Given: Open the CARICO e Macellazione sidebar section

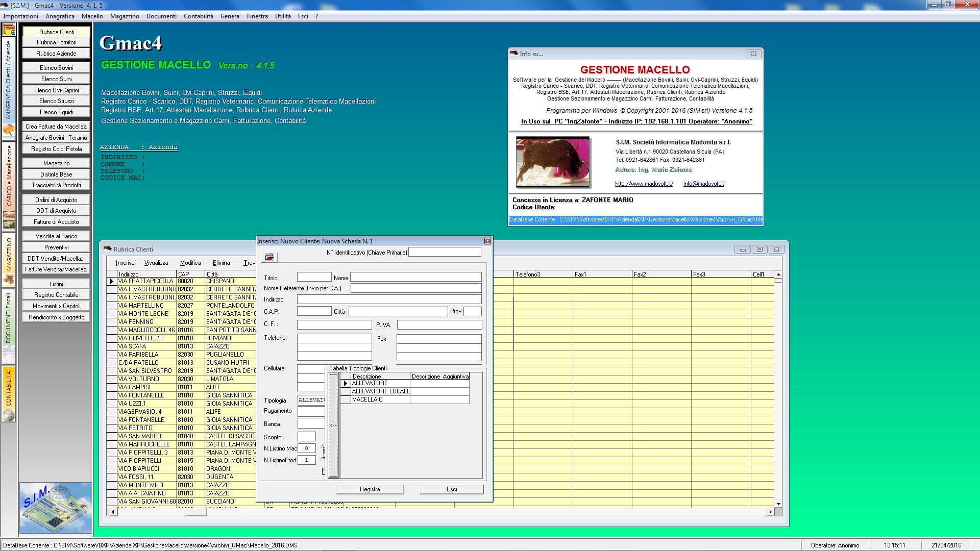Looking at the screenshot, I should coord(9,175).
